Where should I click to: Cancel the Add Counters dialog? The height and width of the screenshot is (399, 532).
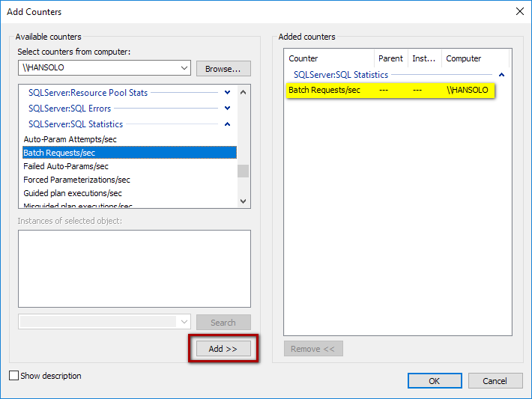[495, 380]
